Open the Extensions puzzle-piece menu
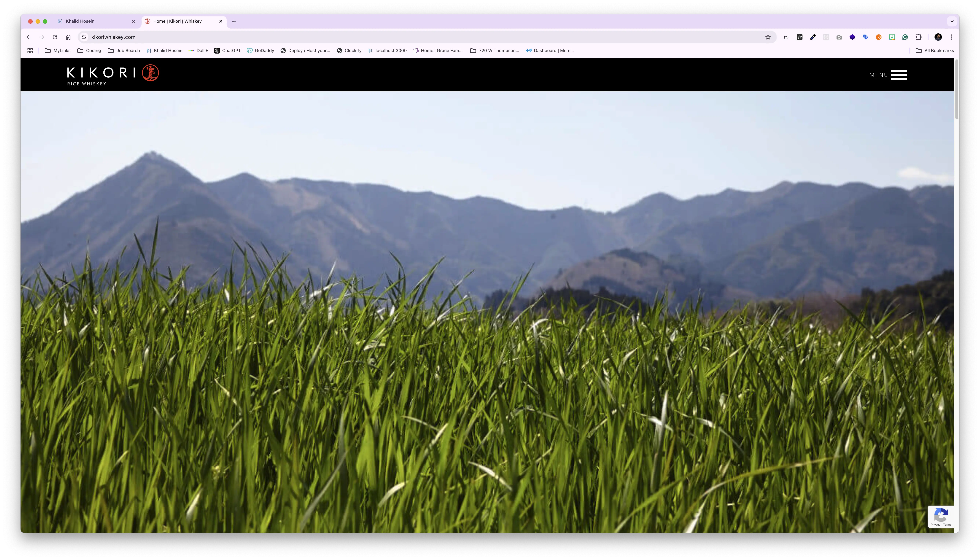 click(x=918, y=37)
